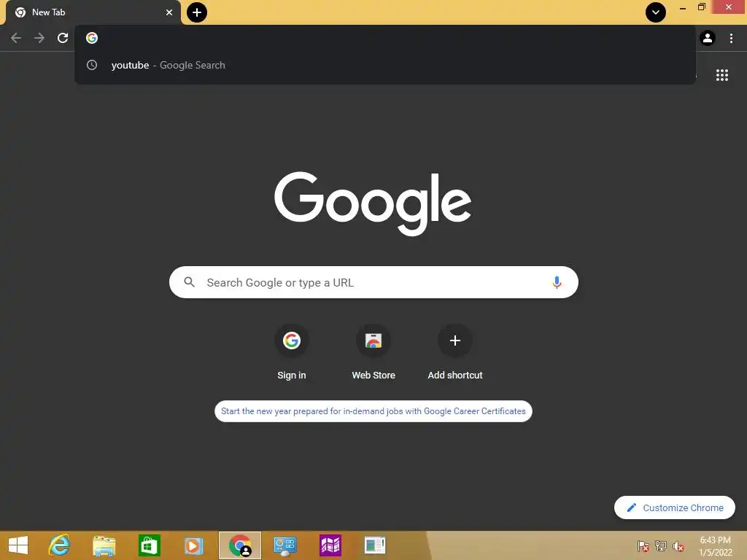Open the Web Store shortcut
The height and width of the screenshot is (560, 747).
373,352
